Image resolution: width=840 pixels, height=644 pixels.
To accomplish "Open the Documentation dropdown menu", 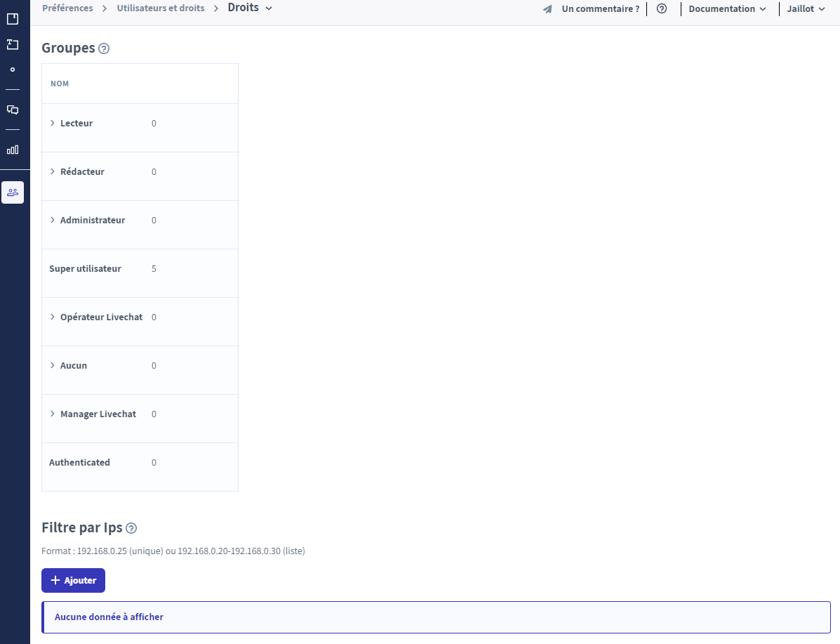I will (x=726, y=9).
